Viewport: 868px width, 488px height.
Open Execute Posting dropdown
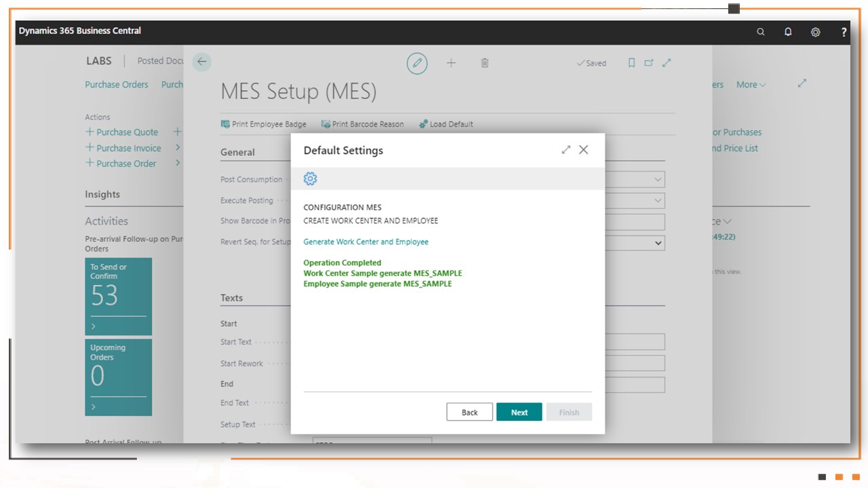[658, 201]
